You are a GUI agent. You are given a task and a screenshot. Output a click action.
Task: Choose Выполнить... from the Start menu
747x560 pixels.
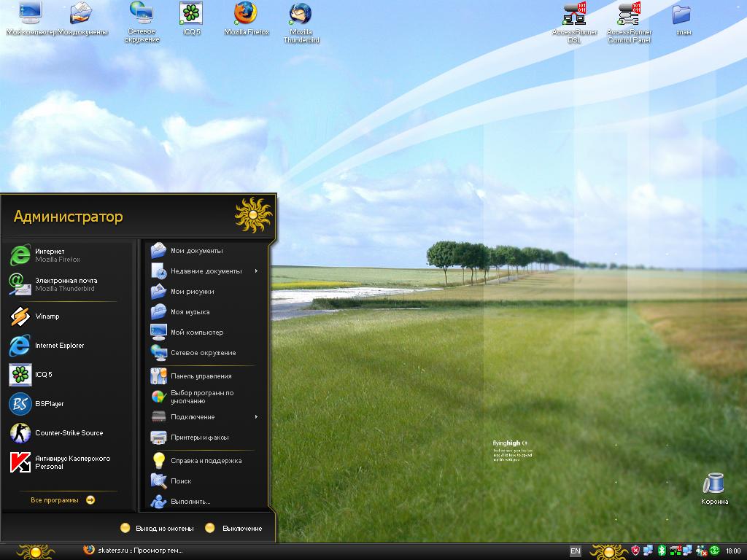coord(190,502)
